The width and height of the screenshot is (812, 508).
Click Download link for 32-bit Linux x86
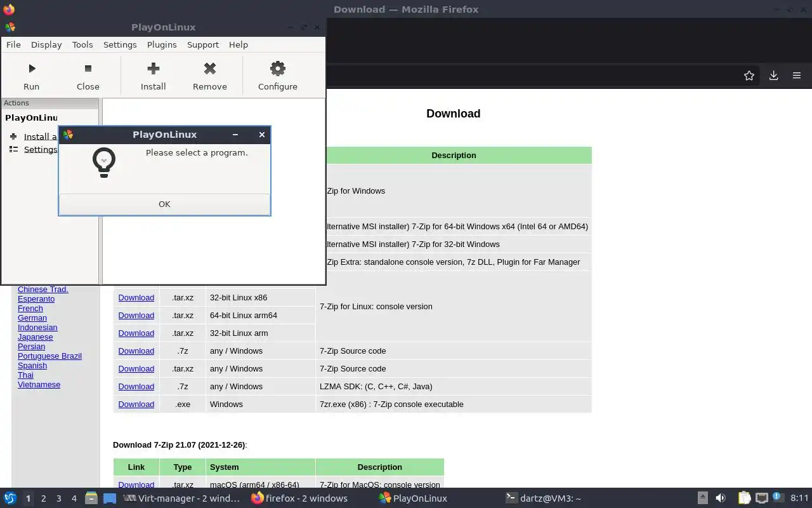coord(136,297)
